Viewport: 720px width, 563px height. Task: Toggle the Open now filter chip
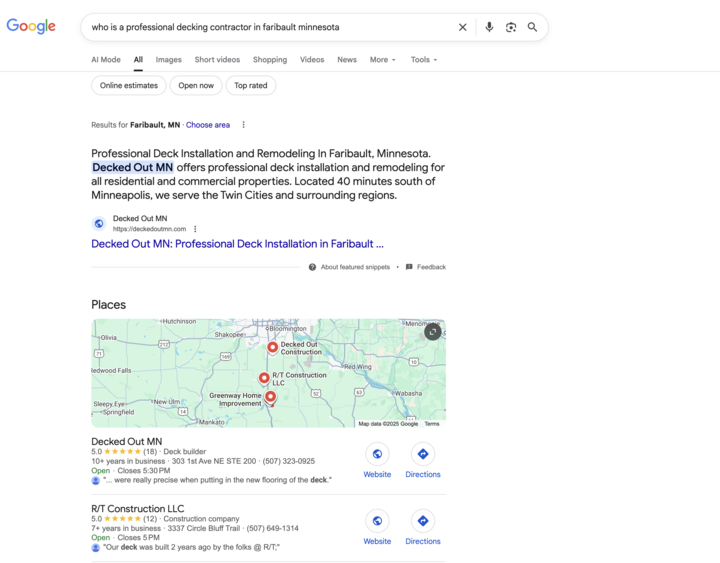pos(196,85)
